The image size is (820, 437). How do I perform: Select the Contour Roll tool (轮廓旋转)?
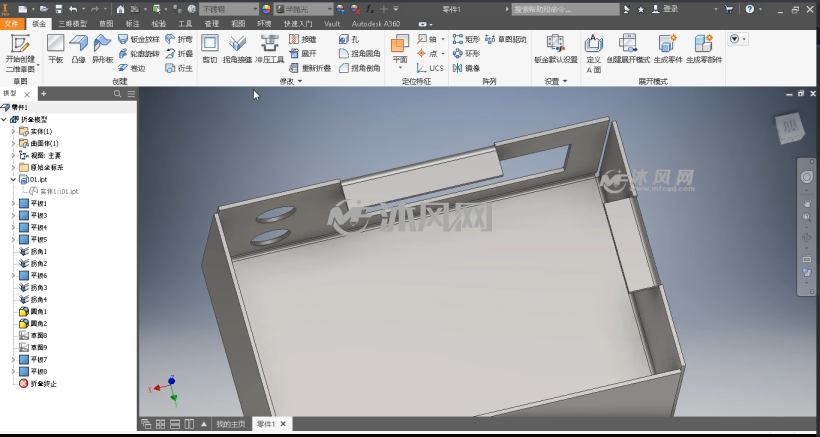139,53
